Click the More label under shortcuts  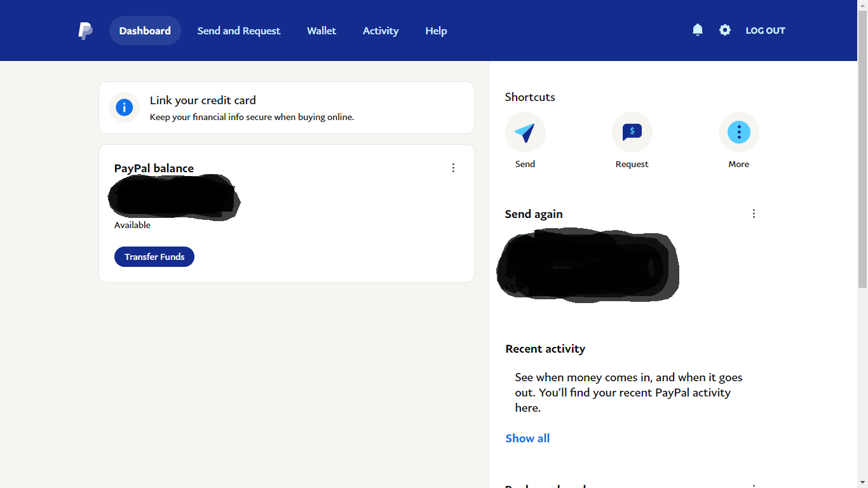738,164
